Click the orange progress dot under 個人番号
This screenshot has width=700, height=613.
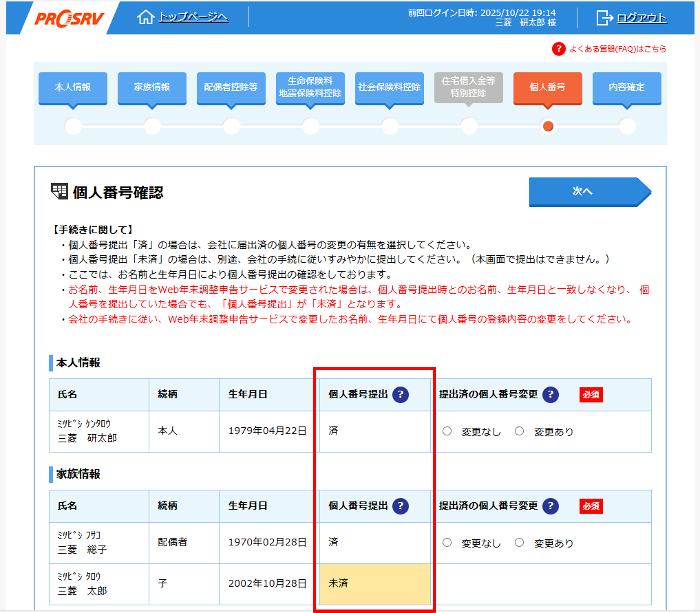point(548,126)
